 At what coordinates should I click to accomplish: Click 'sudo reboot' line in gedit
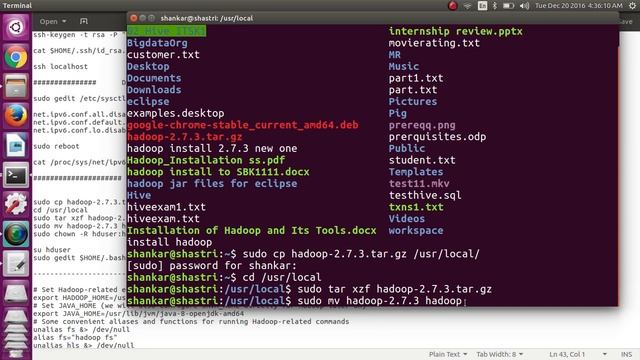pos(56,146)
